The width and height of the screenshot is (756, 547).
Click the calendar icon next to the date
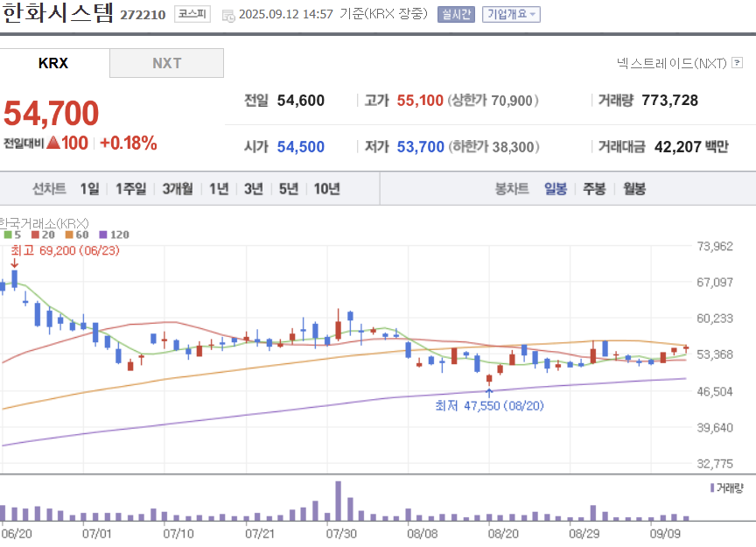pyautogui.click(x=228, y=16)
